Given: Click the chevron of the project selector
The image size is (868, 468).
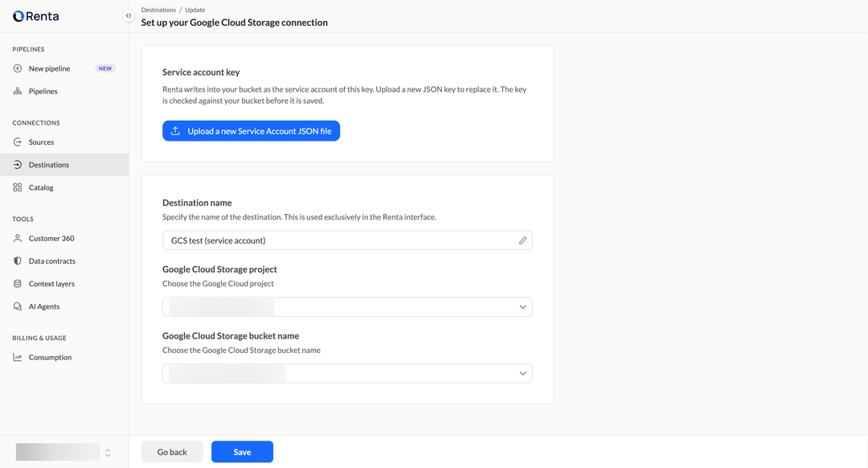Looking at the screenshot, I should (x=522, y=307).
